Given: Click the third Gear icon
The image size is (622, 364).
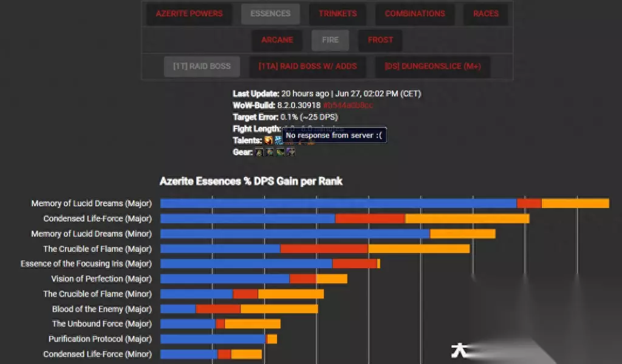Looking at the screenshot, I should [x=281, y=152].
